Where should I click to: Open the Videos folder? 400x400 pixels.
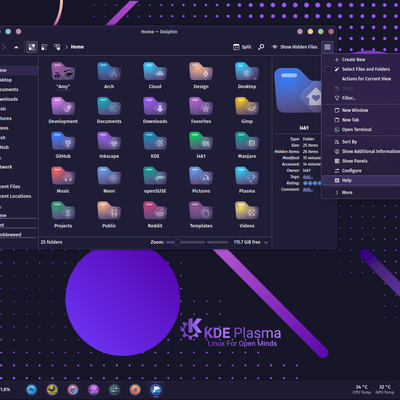247,215
